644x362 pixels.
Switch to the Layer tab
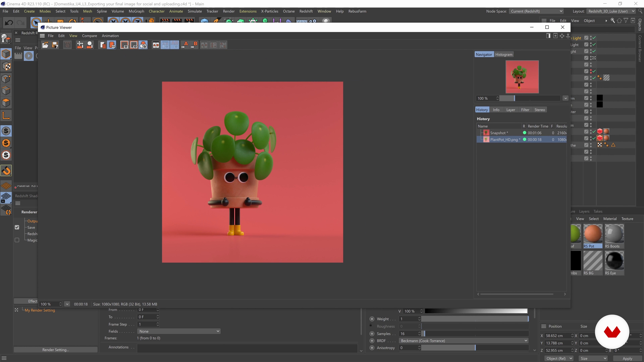(x=511, y=110)
